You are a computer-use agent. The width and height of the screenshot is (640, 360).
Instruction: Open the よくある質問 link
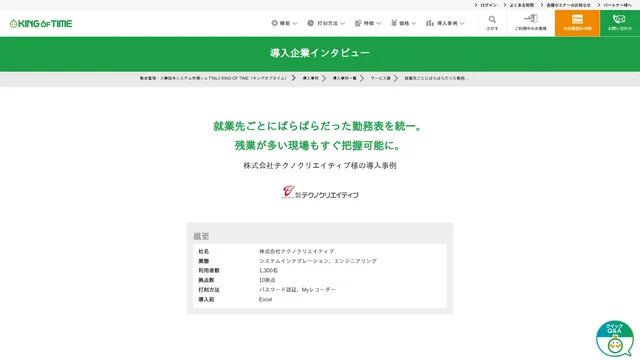[x=522, y=5]
